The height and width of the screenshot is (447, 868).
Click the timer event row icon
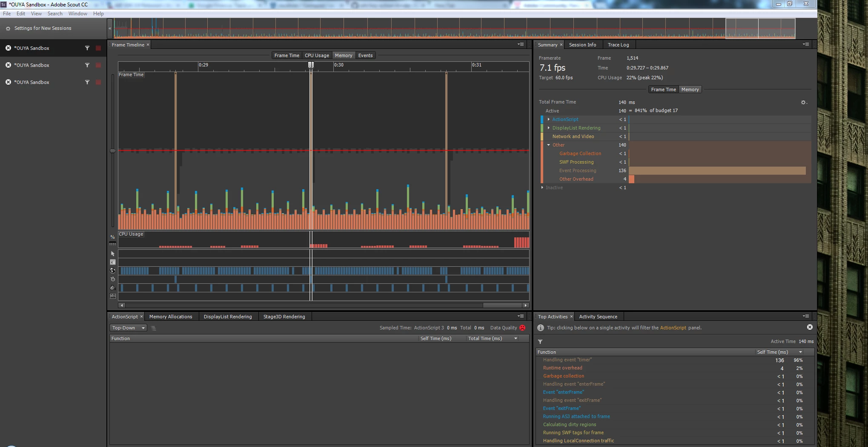point(113,279)
